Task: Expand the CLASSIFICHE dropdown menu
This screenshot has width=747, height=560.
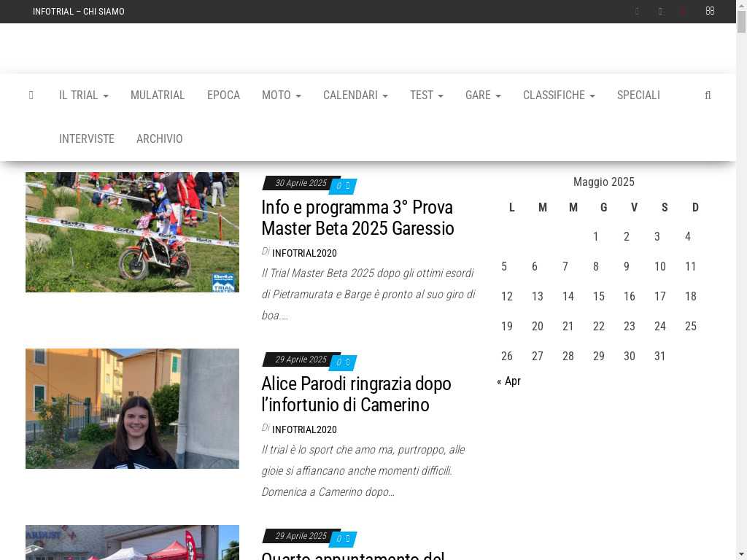Action: pos(559,96)
